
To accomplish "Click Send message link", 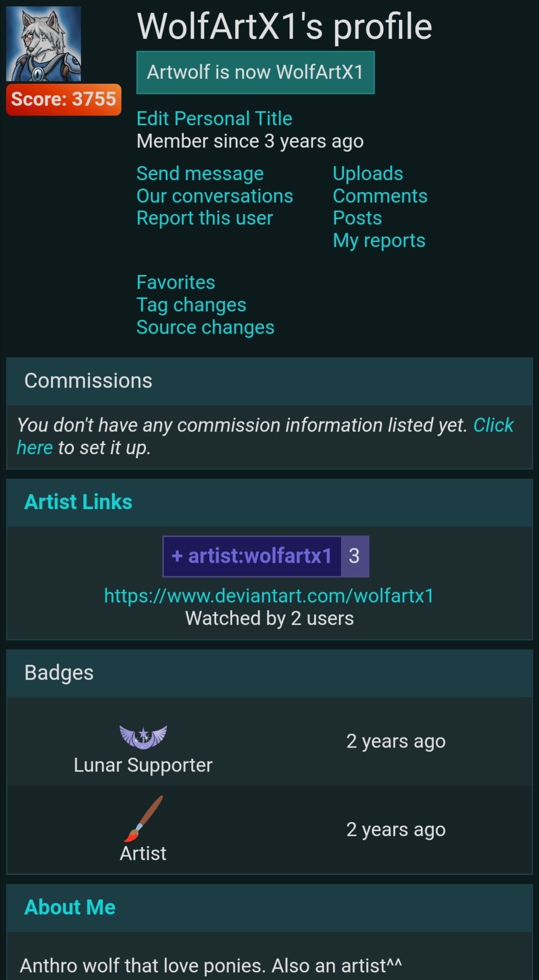I will (x=200, y=174).
